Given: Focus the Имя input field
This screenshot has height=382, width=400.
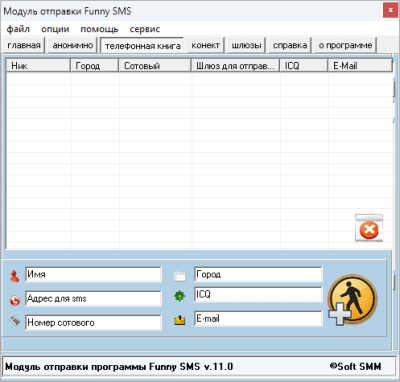Looking at the screenshot, I should tap(93, 274).
